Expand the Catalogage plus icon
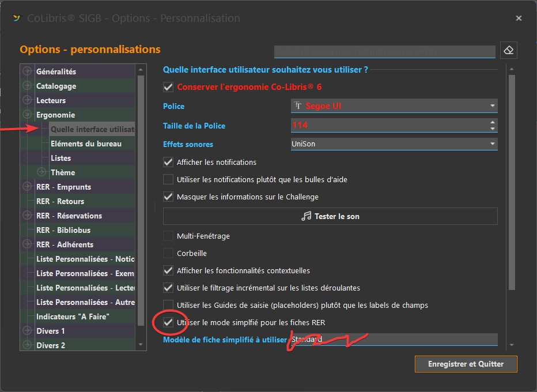 click(27, 86)
